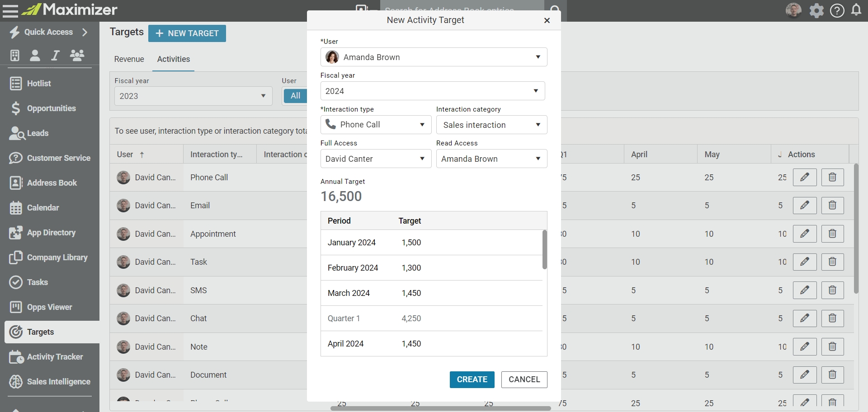Click the CREATE button
The width and height of the screenshot is (868, 412).
point(472,379)
